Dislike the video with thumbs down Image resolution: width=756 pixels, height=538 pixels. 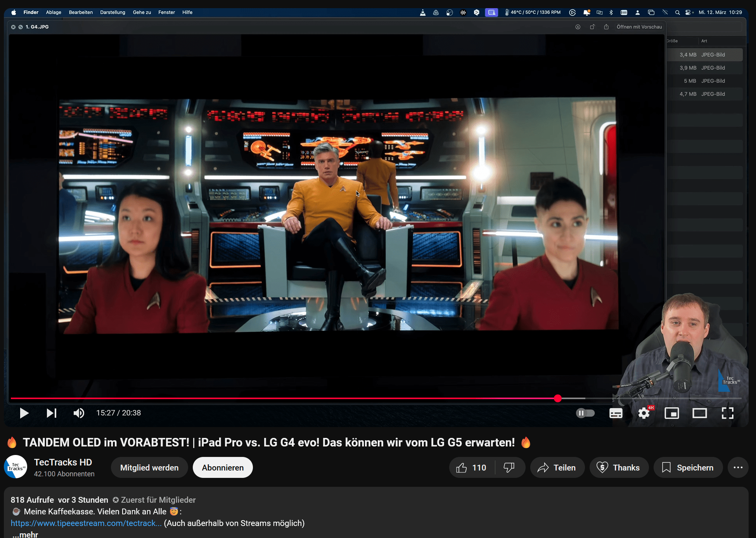(x=509, y=467)
